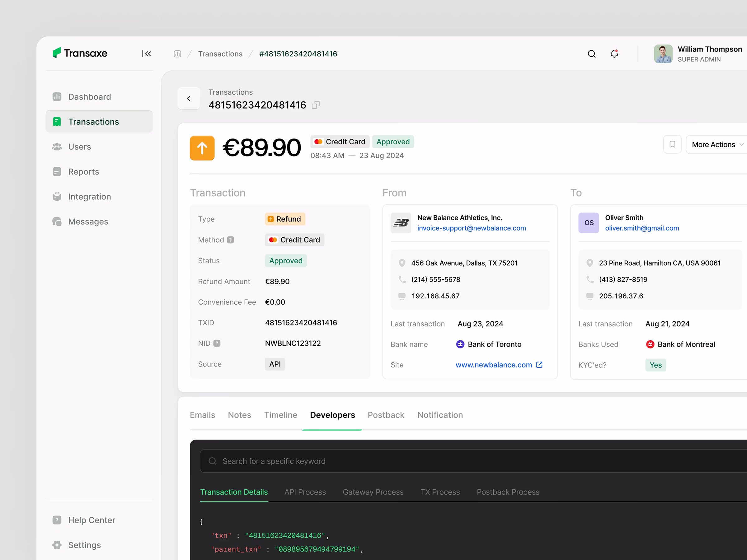Go to Users in the sidebar
This screenshot has height=560, width=747.
pos(99,147)
